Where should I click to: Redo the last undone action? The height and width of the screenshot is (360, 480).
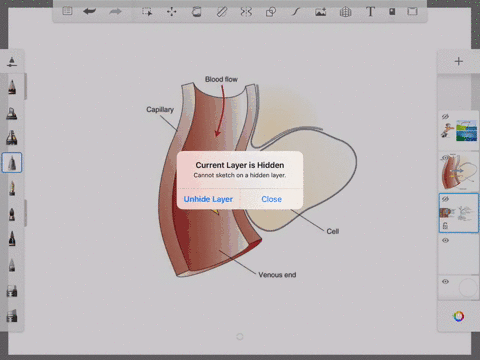click(x=115, y=12)
